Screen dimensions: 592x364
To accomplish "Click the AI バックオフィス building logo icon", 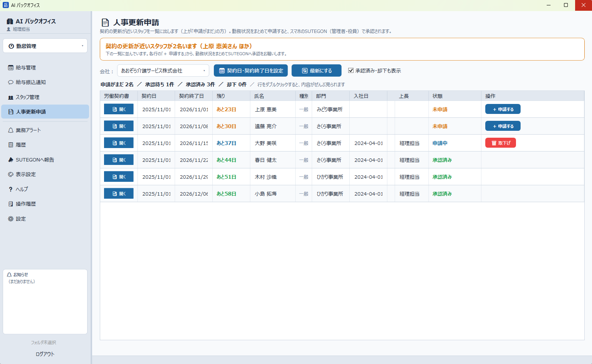I will point(10,21).
